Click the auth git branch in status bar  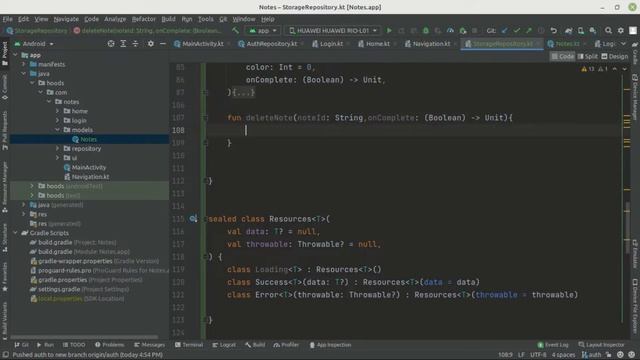591,355
